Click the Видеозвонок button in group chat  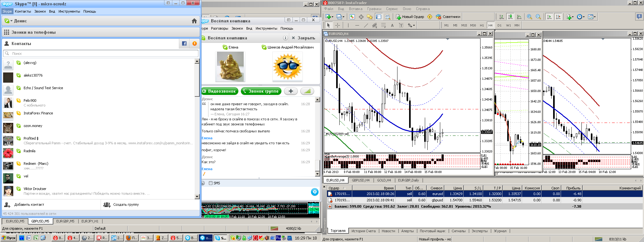click(219, 91)
